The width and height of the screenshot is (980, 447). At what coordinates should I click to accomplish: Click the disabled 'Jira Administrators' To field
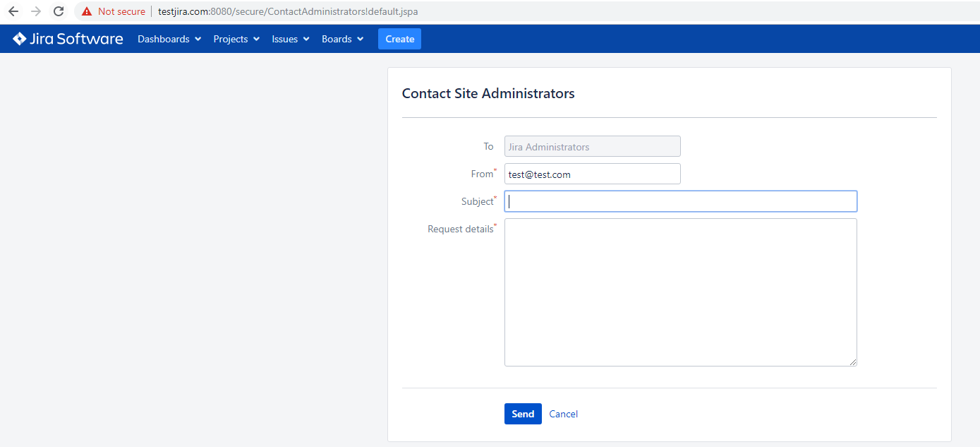click(x=592, y=146)
